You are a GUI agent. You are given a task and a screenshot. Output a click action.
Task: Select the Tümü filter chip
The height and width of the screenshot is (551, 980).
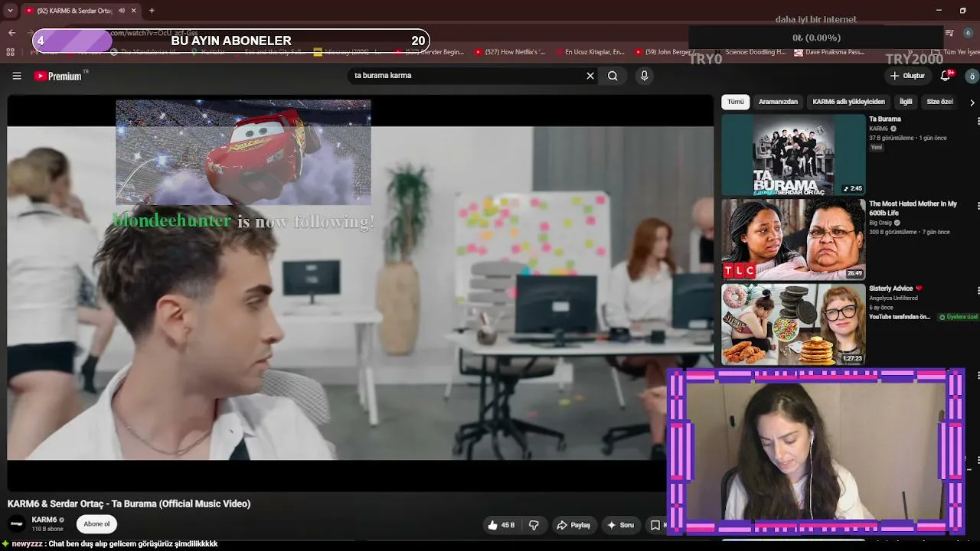point(736,102)
